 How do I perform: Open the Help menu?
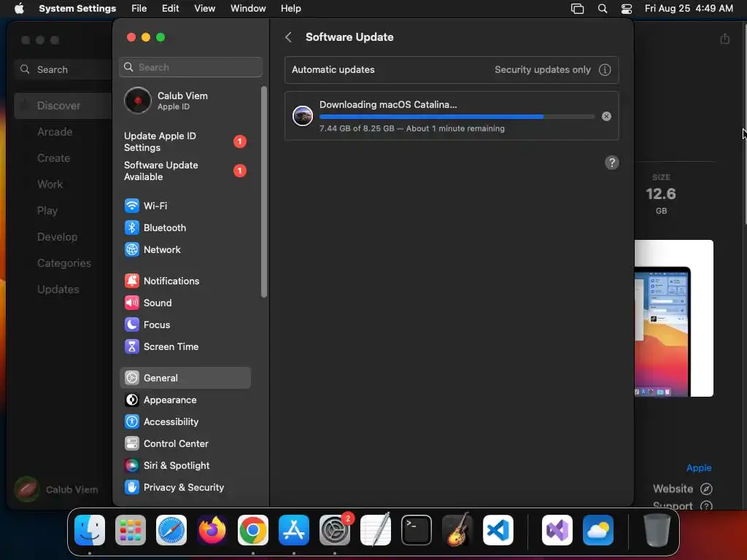pyautogui.click(x=290, y=9)
